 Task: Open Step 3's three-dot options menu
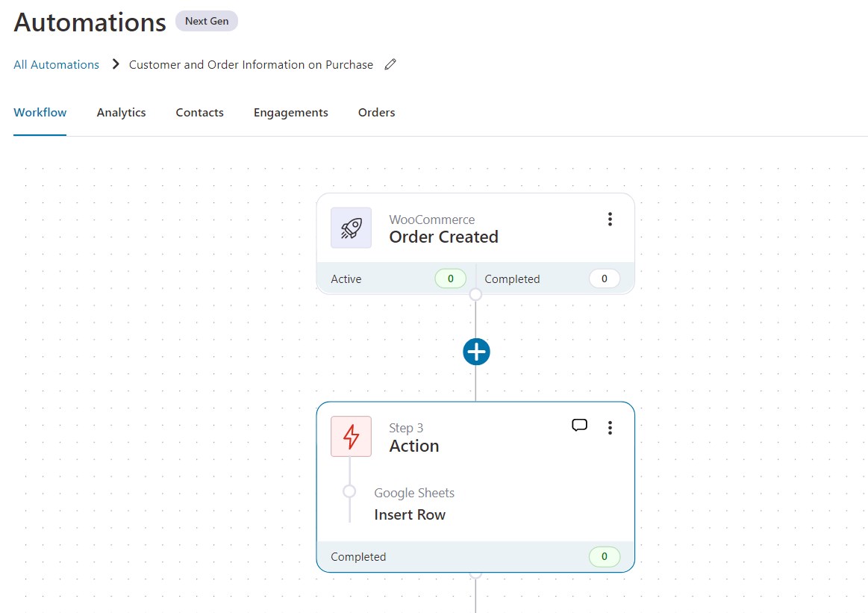tap(610, 427)
